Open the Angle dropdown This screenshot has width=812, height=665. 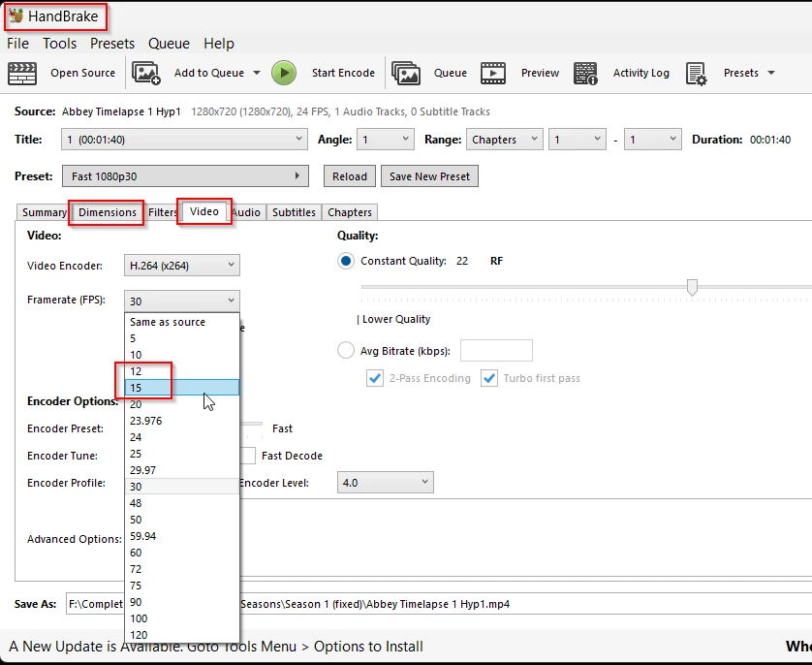[386, 140]
